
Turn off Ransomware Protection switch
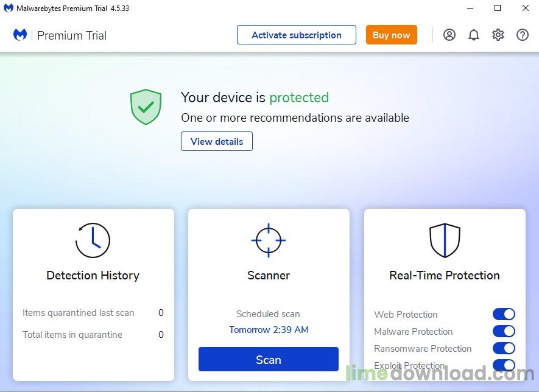click(504, 348)
